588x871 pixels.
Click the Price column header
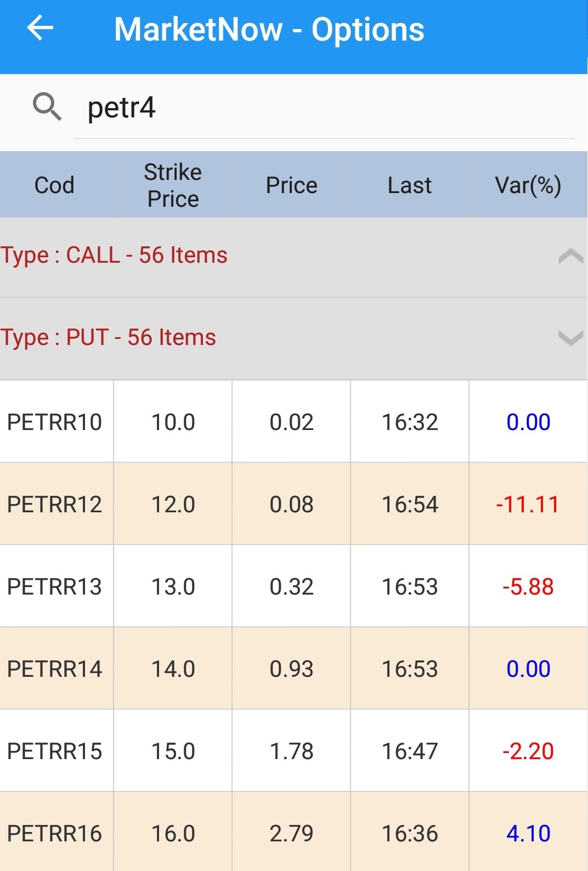(x=291, y=185)
